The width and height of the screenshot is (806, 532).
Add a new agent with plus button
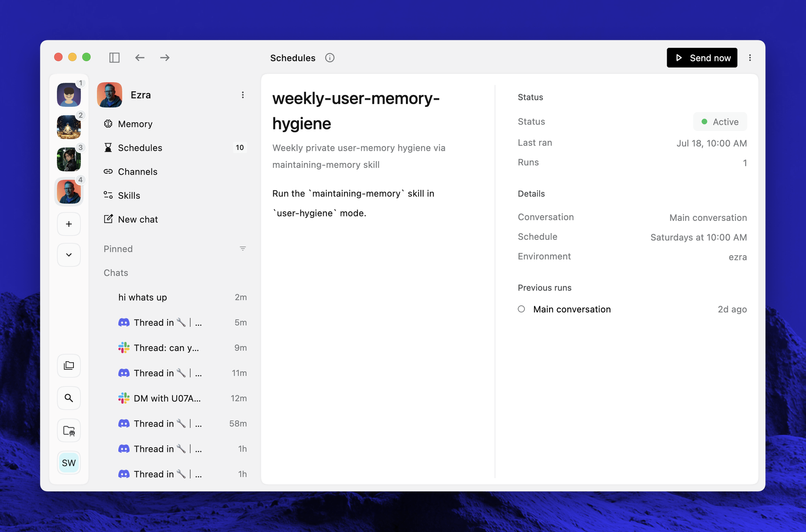click(69, 224)
